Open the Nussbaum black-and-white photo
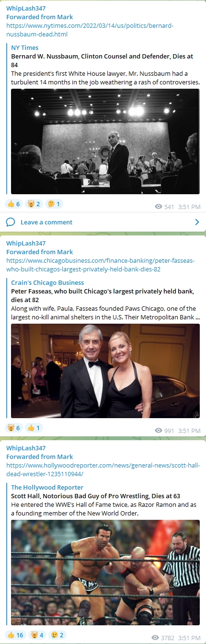The width and height of the screenshot is (206, 644). coord(105,141)
